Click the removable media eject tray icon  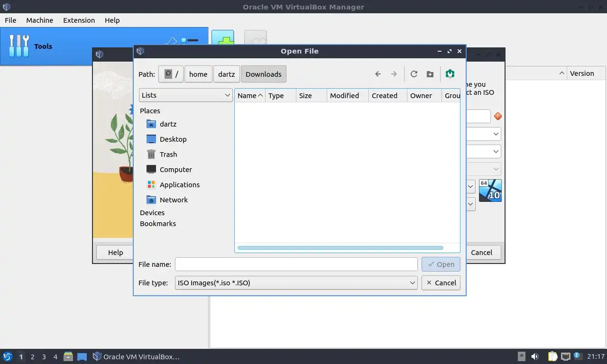(521, 356)
